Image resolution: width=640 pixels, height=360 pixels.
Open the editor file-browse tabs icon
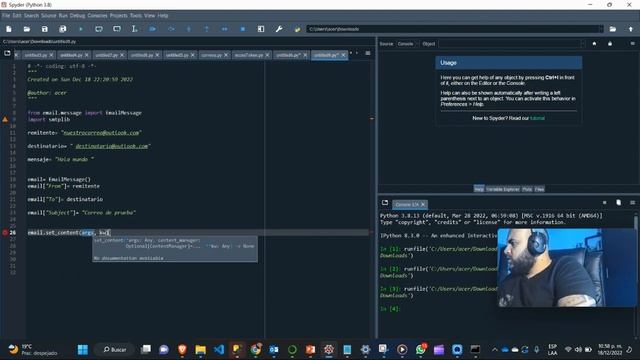tap(7, 53)
